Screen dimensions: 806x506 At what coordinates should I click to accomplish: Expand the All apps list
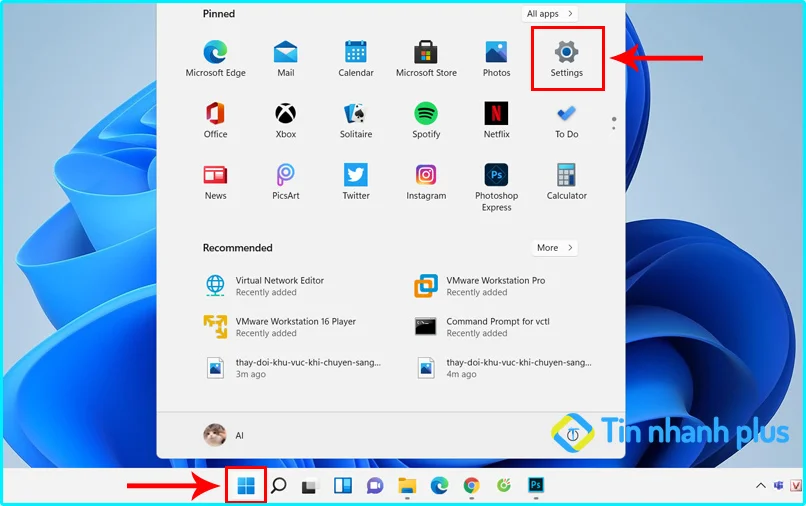pos(549,14)
